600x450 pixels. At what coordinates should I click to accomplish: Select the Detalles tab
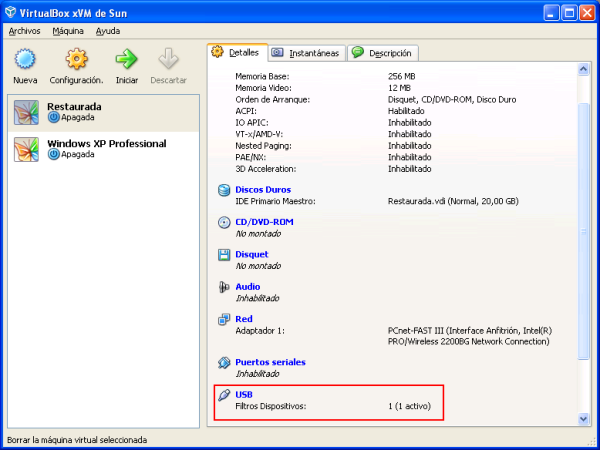click(x=235, y=52)
